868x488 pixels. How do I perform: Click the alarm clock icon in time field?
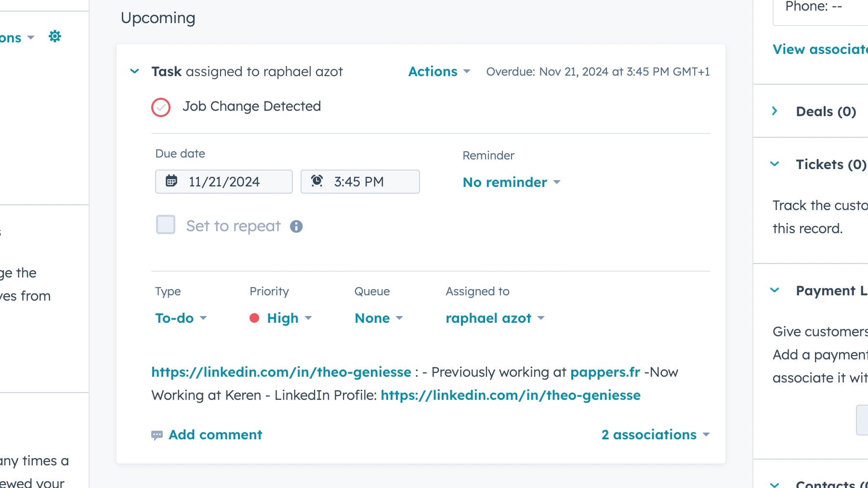click(x=317, y=181)
